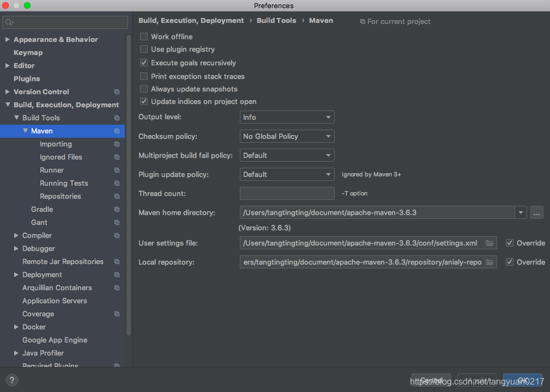The image size is (550, 392).
Task: Click the folder browse icon for Local repository
Action: tap(489, 262)
